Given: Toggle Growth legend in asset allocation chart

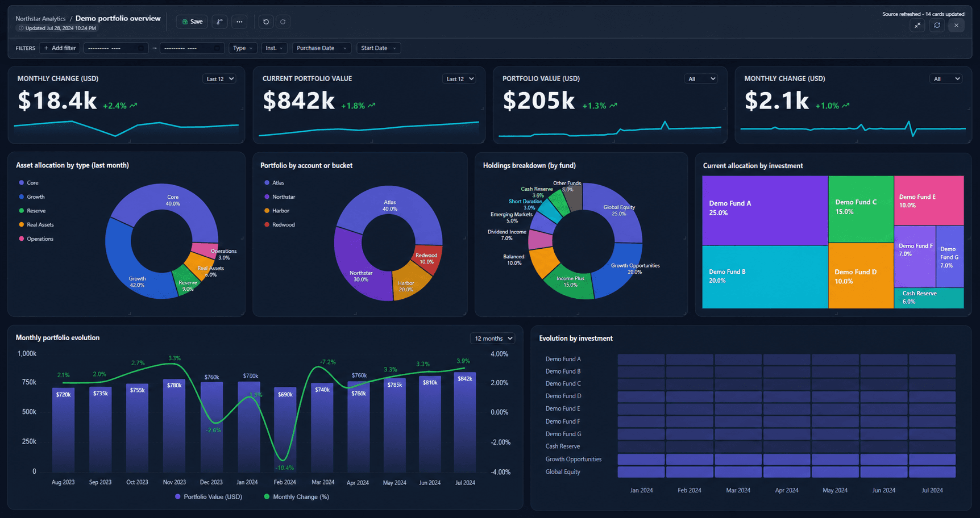Looking at the screenshot, I should click(x=32, y=197).
